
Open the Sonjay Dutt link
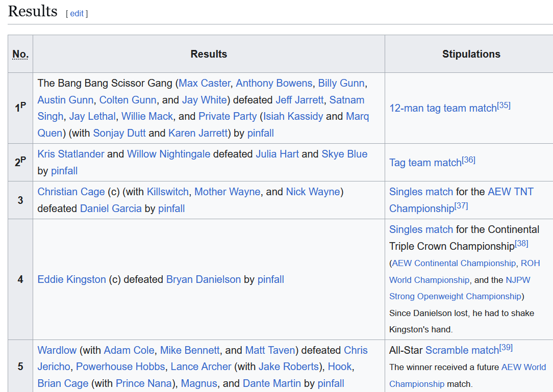pos(119,133)
